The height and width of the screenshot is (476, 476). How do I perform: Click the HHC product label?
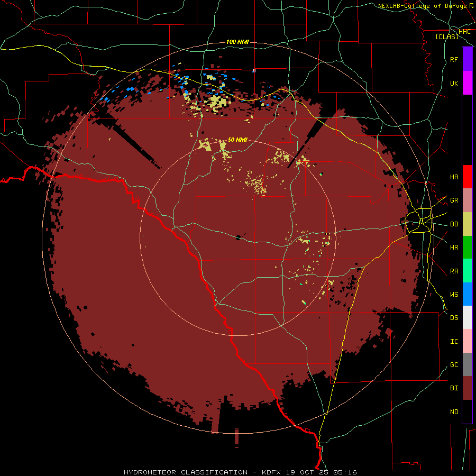pyautogui.click(x=464, y=32)
